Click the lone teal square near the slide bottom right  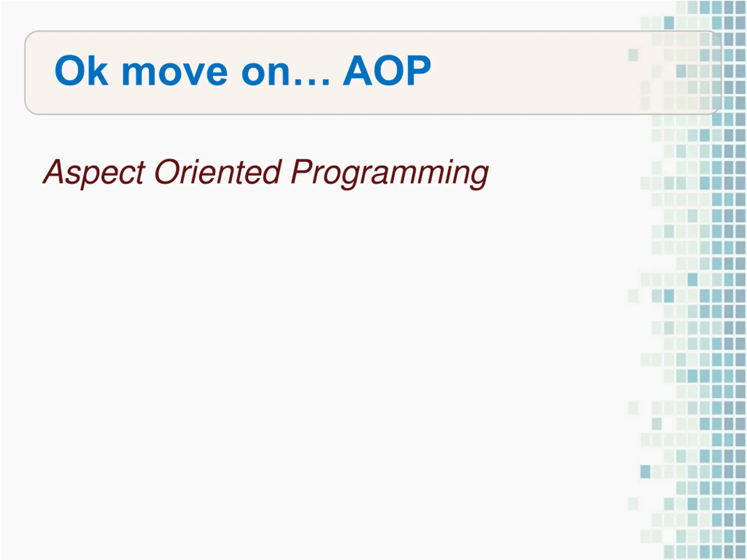(645, 472)
